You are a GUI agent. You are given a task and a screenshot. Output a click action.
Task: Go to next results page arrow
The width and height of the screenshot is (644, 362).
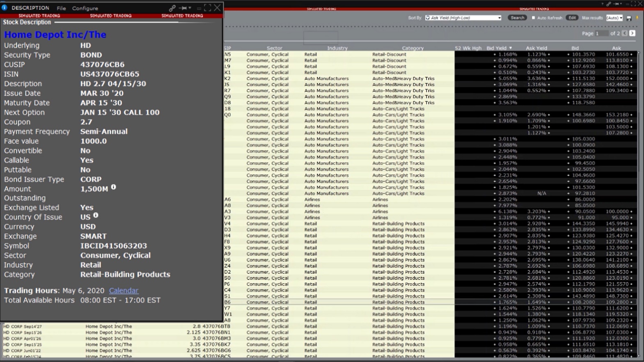click(x=633, y=33)
